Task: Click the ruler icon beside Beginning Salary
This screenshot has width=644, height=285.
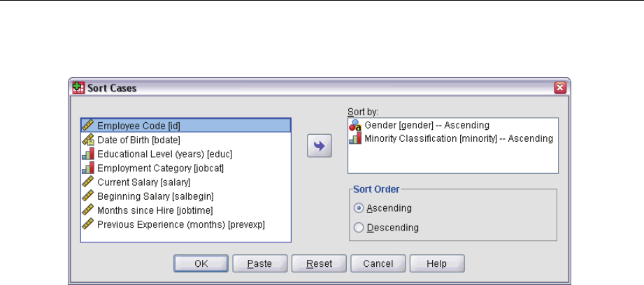Action: click(88, 196)
